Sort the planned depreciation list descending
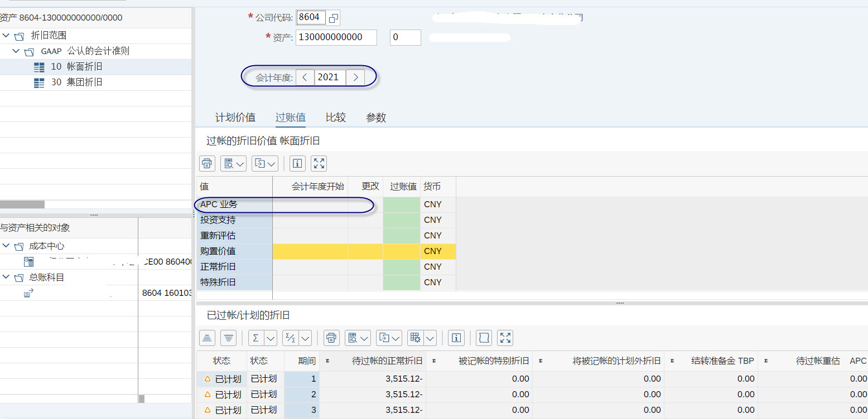 (x=228, y=338)
